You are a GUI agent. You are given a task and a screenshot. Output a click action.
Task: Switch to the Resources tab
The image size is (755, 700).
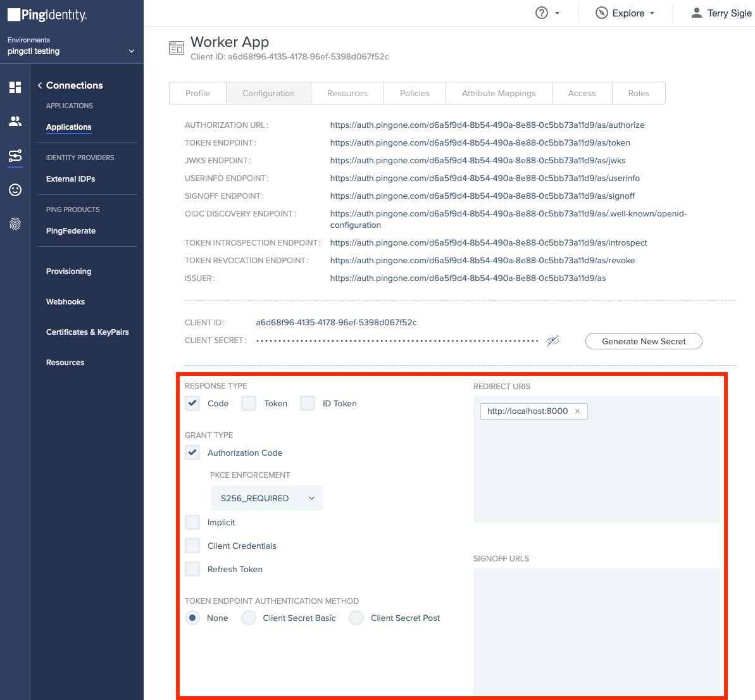click(347, 93)
